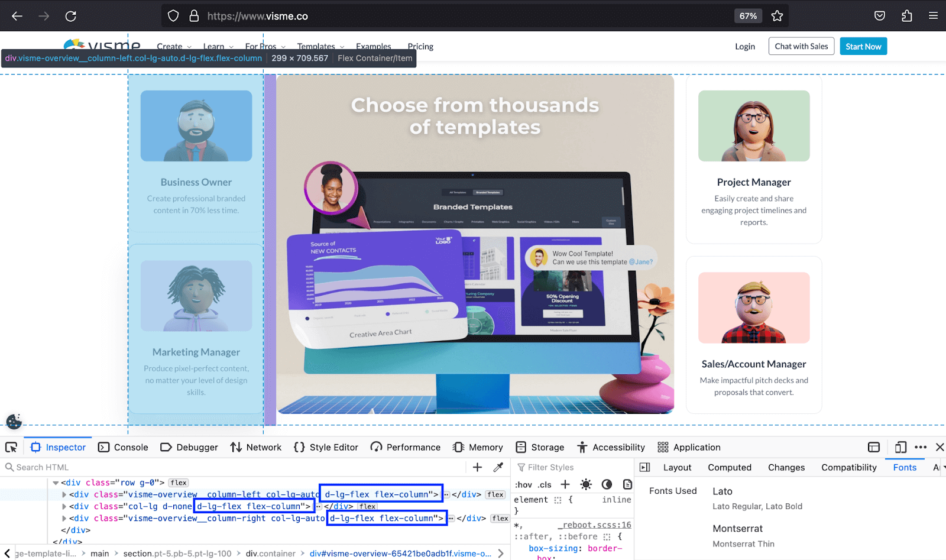Screen dimensions: 946x560
Task: Toggle print media simulation icon
Action: pyautogui.click(x=627, y=484)
